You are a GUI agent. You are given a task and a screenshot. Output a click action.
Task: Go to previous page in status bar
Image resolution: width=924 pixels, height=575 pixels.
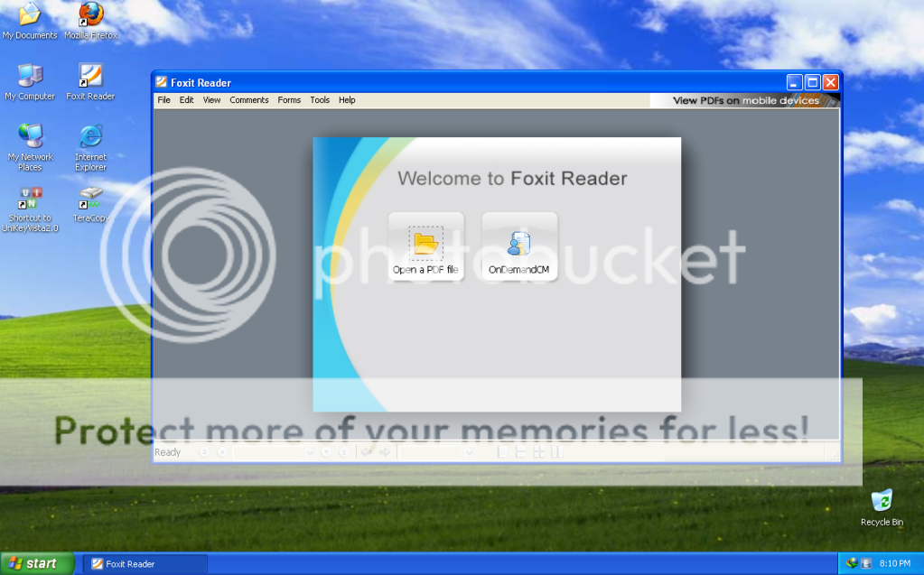[222, 452]
